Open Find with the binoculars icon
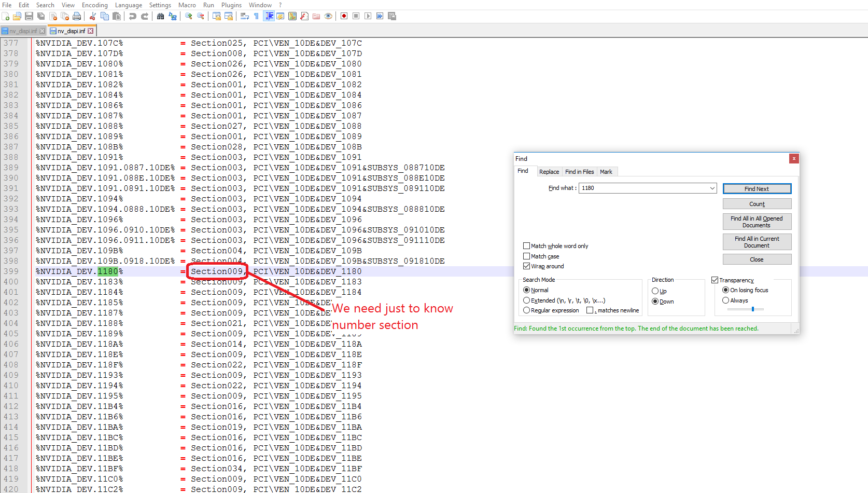Image resolution: width=868 pixels, height=493 pixels. (160, 16)
